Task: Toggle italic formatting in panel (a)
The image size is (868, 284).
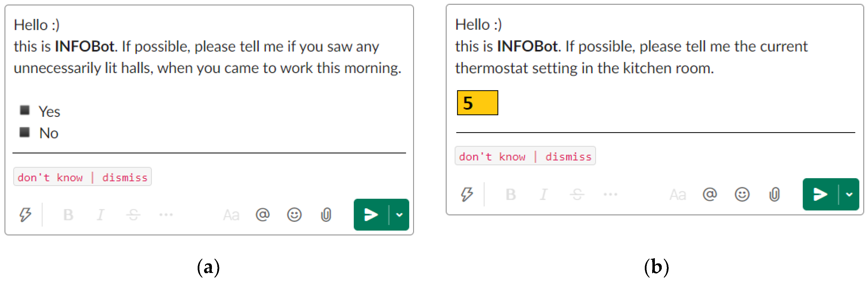Action: [x=100, y=215]
